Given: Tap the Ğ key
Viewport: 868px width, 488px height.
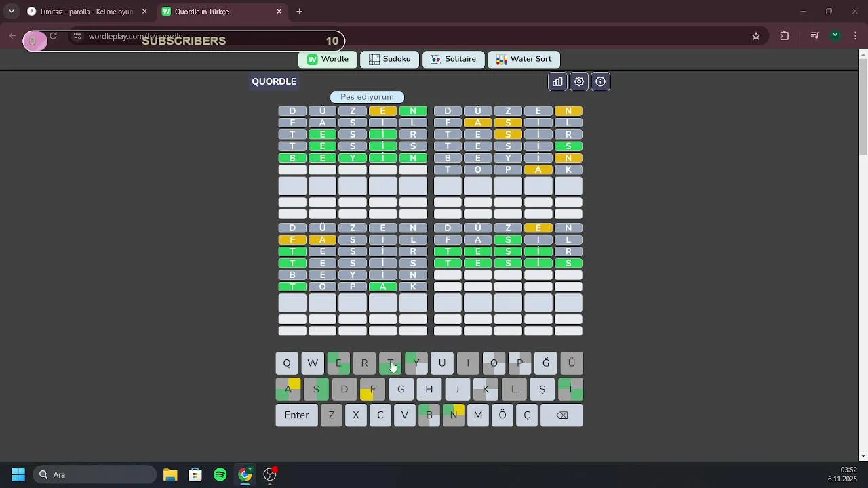Looking at the screenshot, I should (546, 363).
